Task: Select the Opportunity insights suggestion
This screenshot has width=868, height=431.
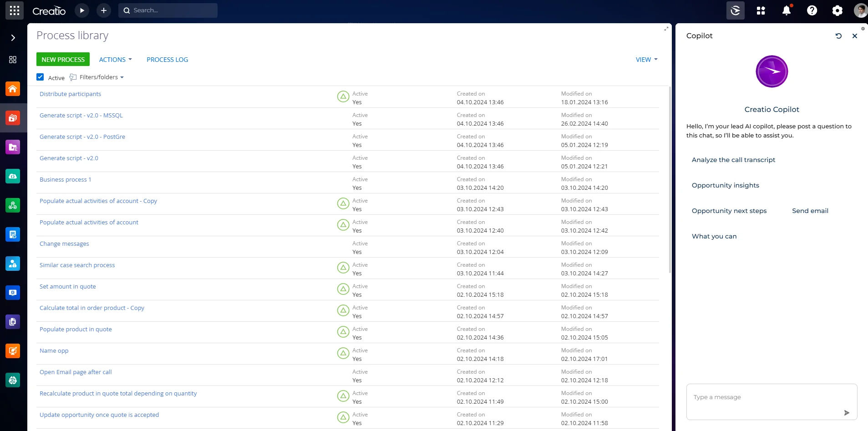Action: [x=725, y=185]
